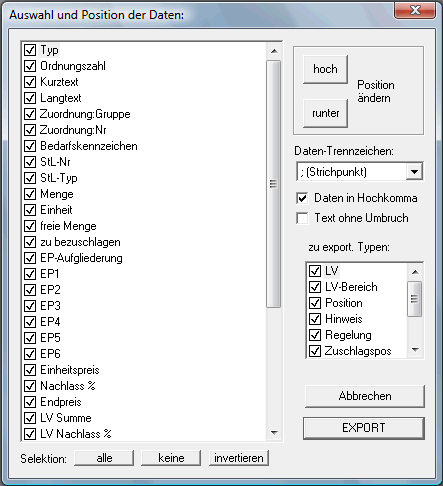Screen dimensions: 443x486
Task: Click the main list scrollbar thumb
Action: click(274, 184)
